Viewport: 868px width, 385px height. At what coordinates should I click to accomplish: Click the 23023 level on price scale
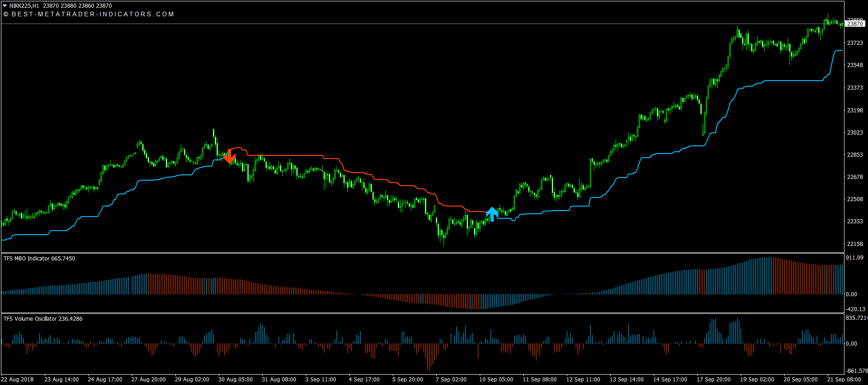click(855, 133)
